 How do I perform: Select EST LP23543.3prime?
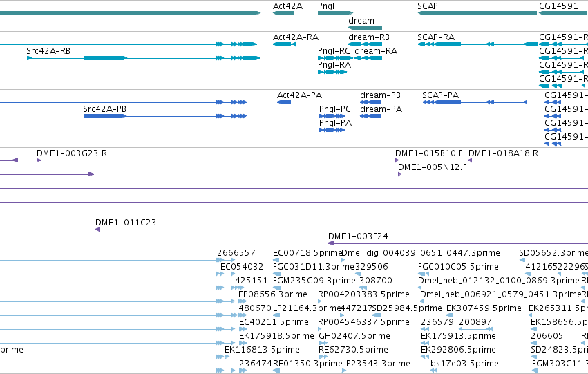click(x=376, y=364)
